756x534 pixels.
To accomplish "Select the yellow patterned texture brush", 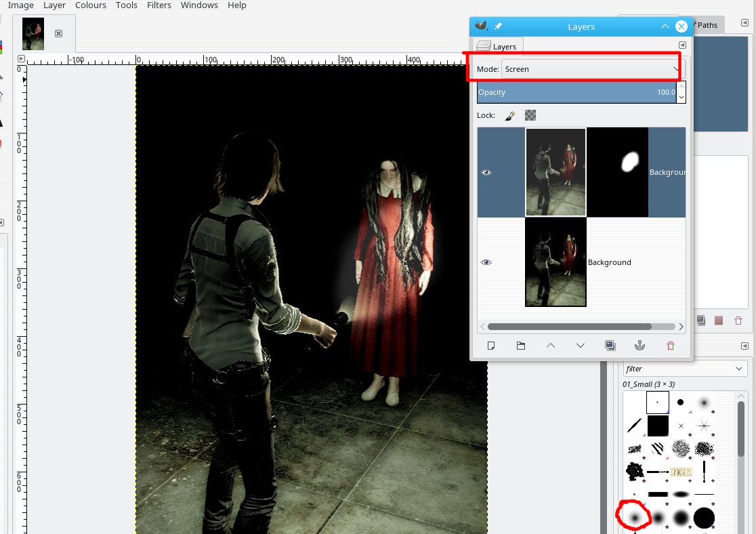I will 681,472.
